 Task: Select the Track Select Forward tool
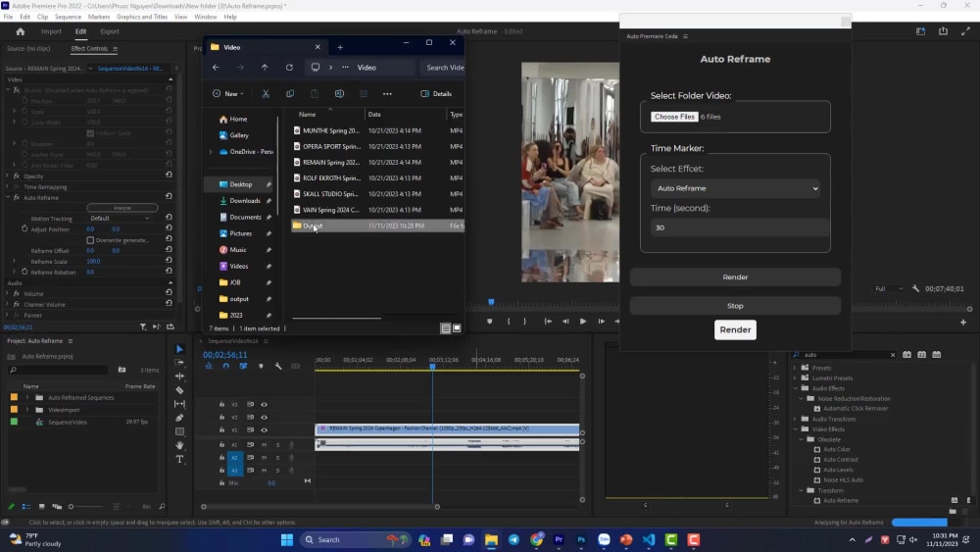pos(180,363)
